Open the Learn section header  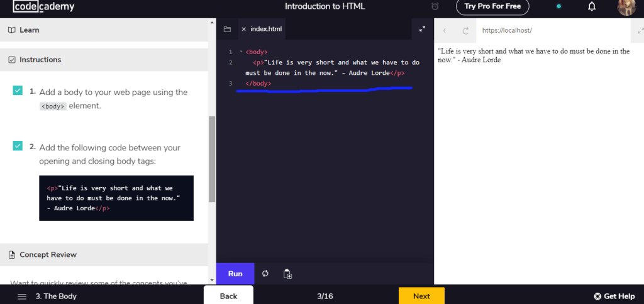[x=29, y=30]
